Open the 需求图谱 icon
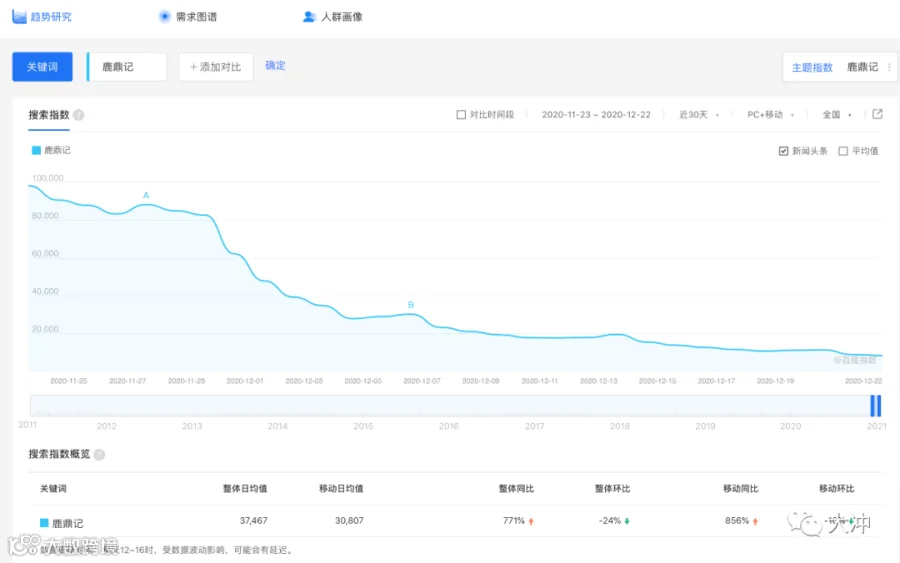The height and width of the screenshot is (563, 900). [165, 17]
